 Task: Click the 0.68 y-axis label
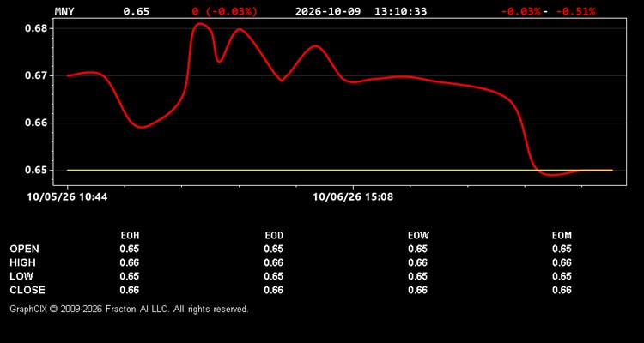[37, 28]
